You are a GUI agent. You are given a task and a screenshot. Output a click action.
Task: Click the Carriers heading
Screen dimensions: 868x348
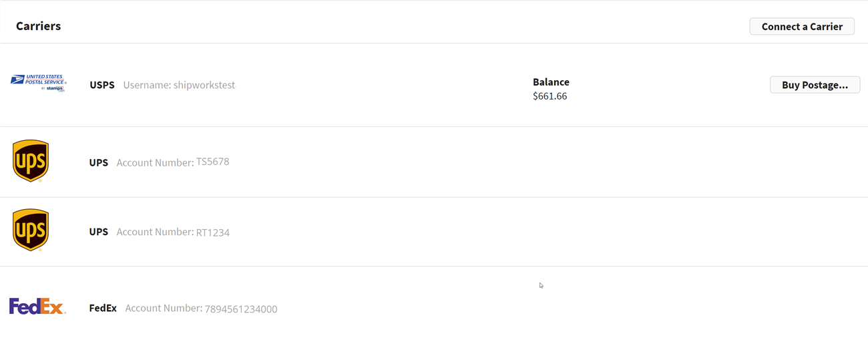point(38,26)
